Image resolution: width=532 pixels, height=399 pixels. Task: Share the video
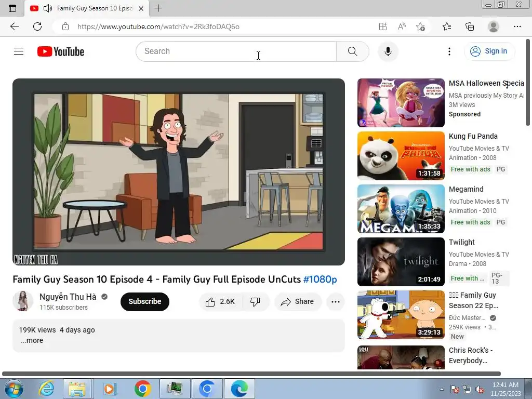(x=297, y=301)
